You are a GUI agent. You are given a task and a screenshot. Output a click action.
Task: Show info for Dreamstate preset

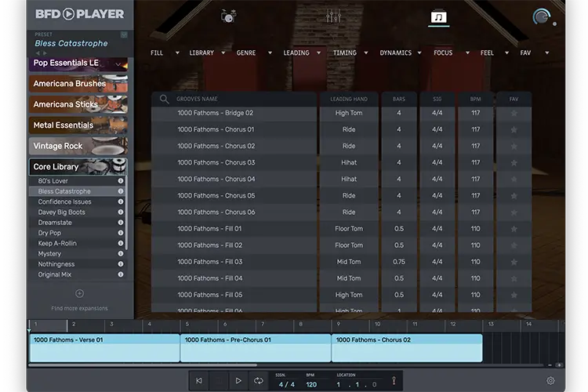121,223
